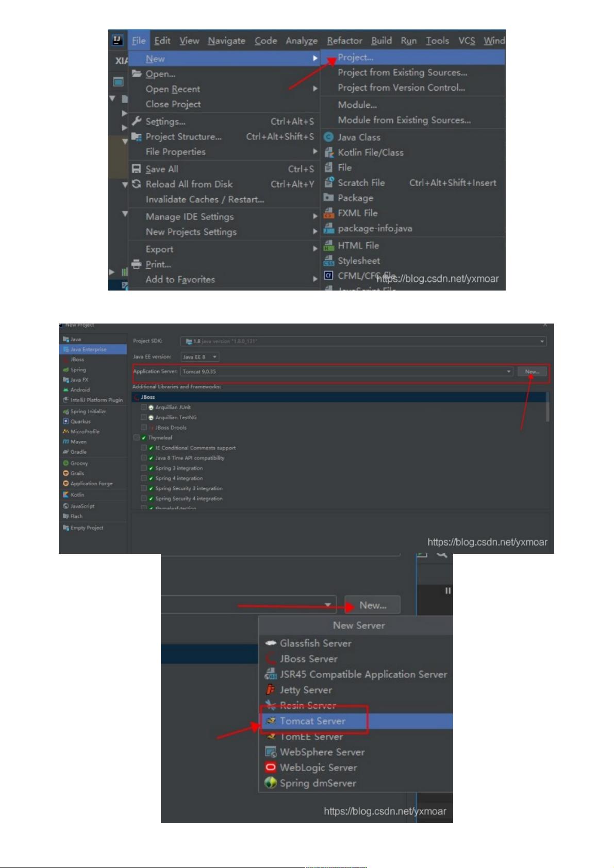
Task: Expand the Add to Favorites submenu
Action: pos(223,279)
